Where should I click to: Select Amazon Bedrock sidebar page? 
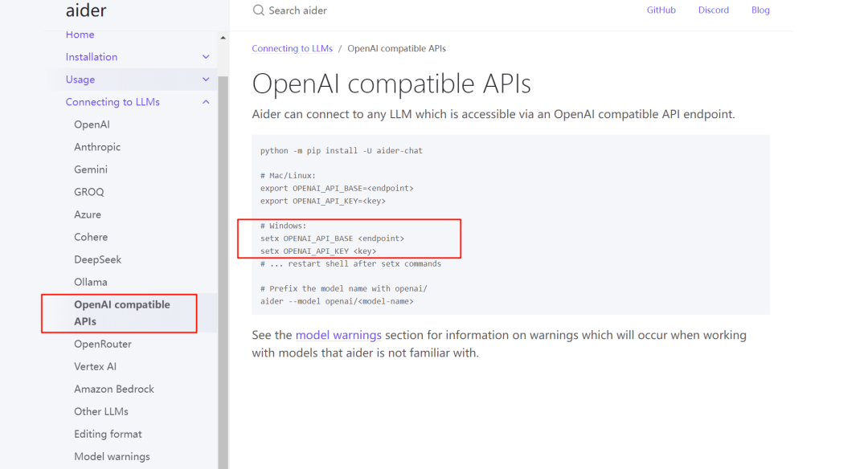point(114,389)
